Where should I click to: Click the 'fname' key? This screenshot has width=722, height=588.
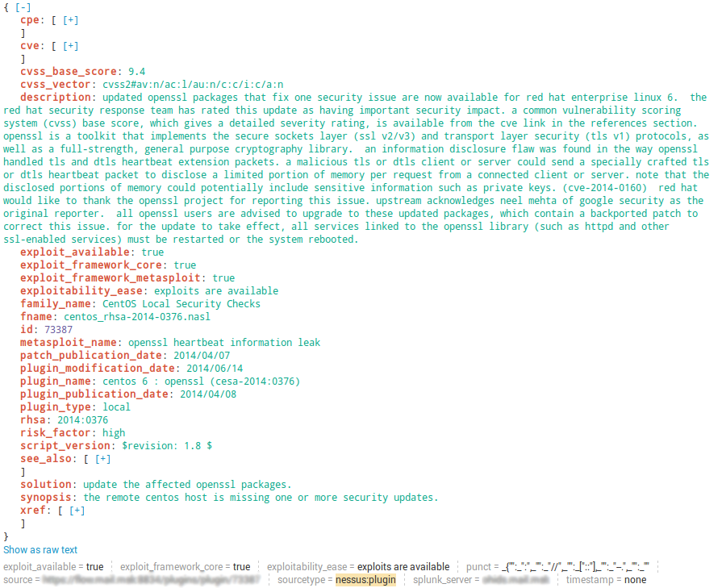[x=36, y=316]
